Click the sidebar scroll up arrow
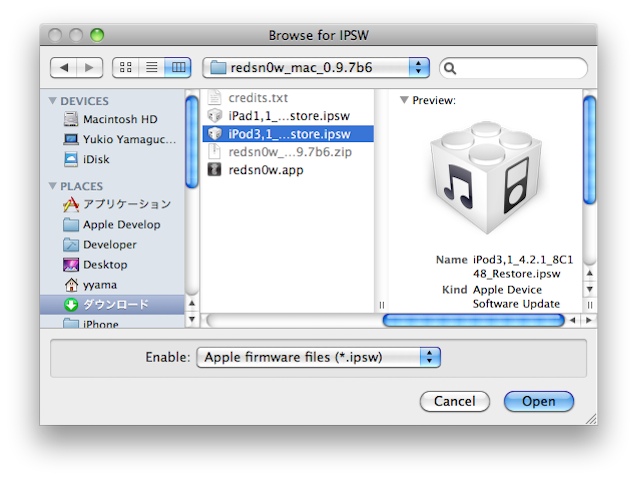The height and width of the screenshot is (480, 637). point(192,303)
